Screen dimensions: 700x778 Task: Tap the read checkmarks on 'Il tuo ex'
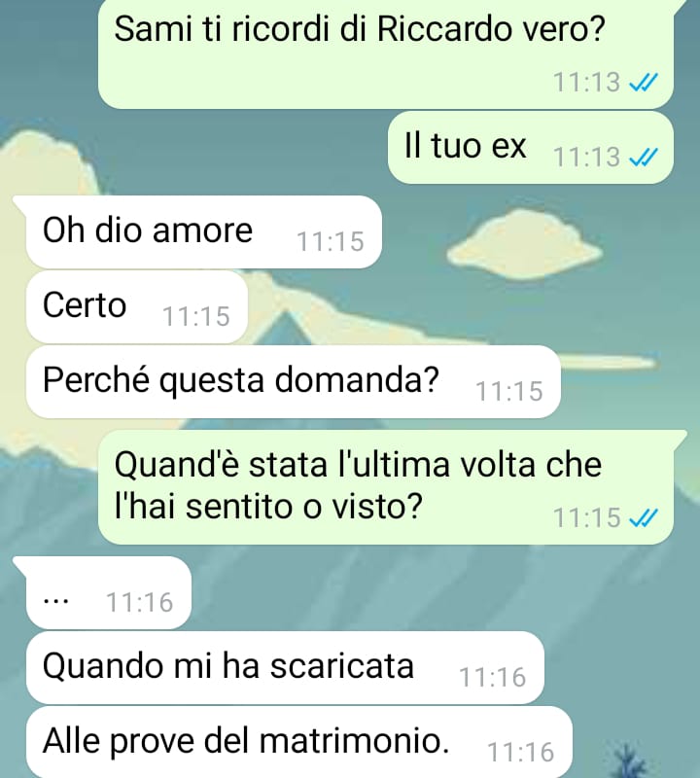click(x=643, y=158)
